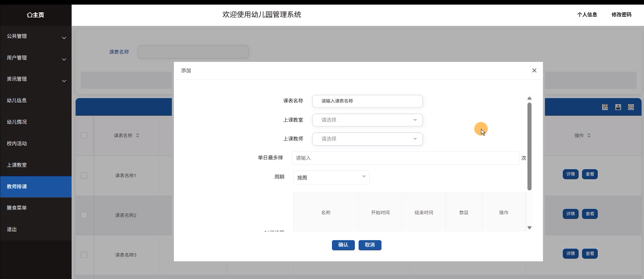644x279 pixels.
Task: Check the 课表名称2 row checkbox
Action: (x=84, y=215)
